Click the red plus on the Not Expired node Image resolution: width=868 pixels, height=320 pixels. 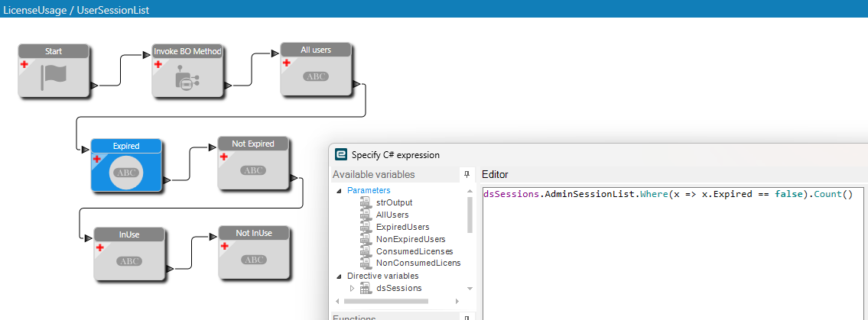coord(223,157)
